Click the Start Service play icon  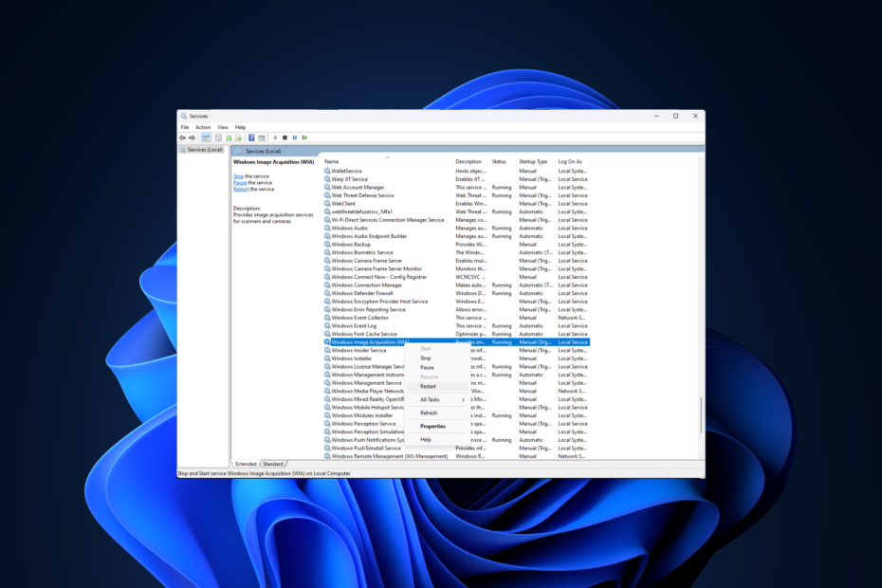(275, 138)
